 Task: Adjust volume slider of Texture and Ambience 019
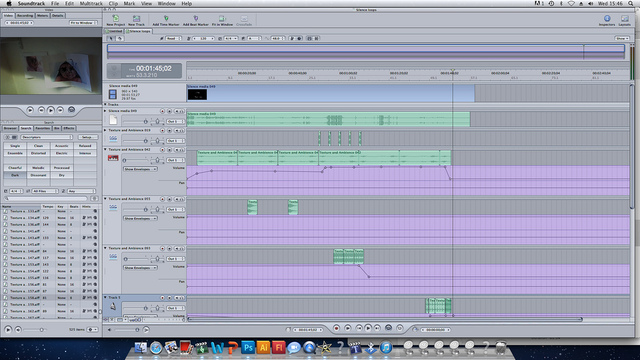tap(146, 140)
